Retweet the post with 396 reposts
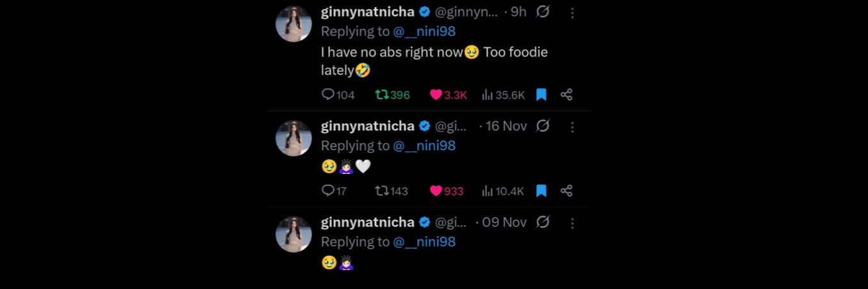The height and width of the screenshot is (289, 868). [x=382, y=95]
